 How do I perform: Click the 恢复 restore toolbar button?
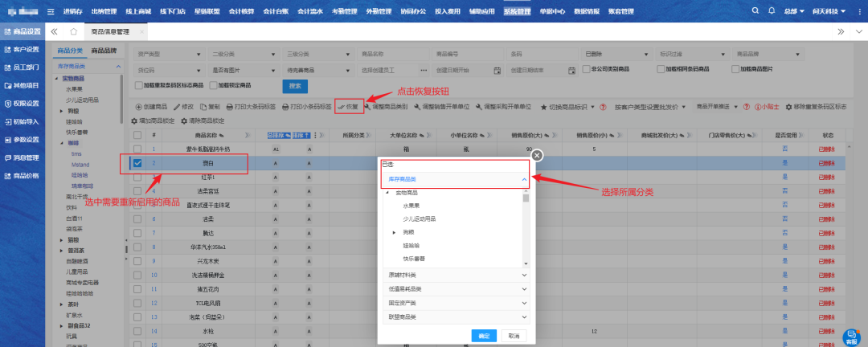tap(349, 106)
